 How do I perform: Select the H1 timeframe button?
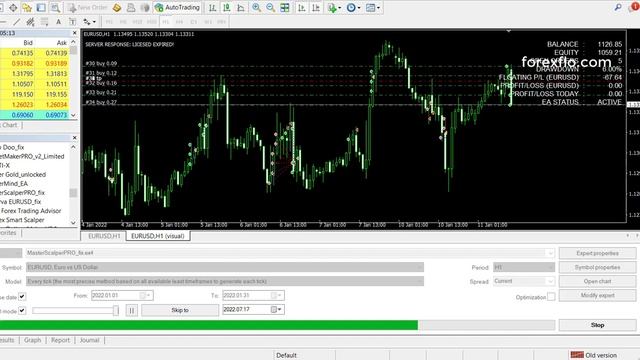(165, 22)
